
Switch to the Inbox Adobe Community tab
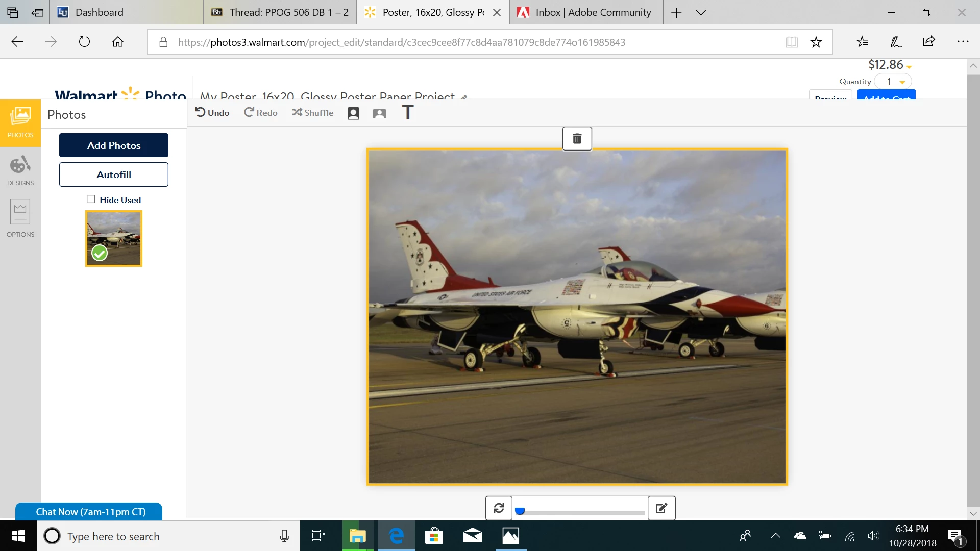[586, 12]
